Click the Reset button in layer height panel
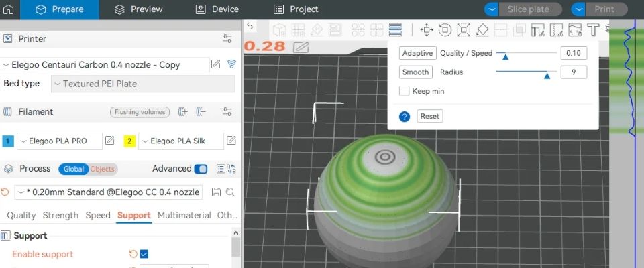The image size is (644, 268). 430,116
